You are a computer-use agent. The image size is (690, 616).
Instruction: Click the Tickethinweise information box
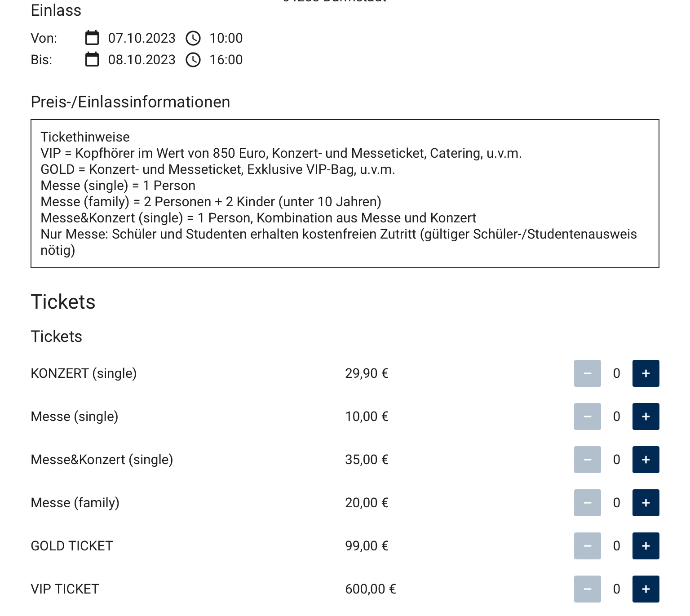[x=345, y=194]
